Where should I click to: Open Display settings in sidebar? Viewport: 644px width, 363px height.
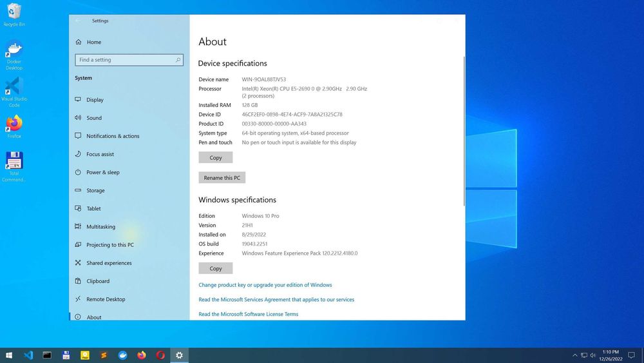pos(95,99)
